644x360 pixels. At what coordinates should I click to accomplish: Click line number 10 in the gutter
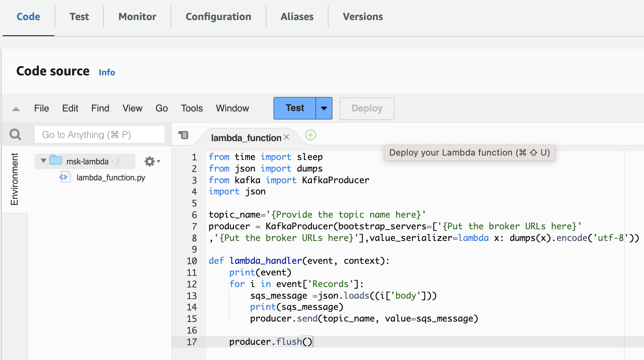pyautogui.click(x=192, y=261)
